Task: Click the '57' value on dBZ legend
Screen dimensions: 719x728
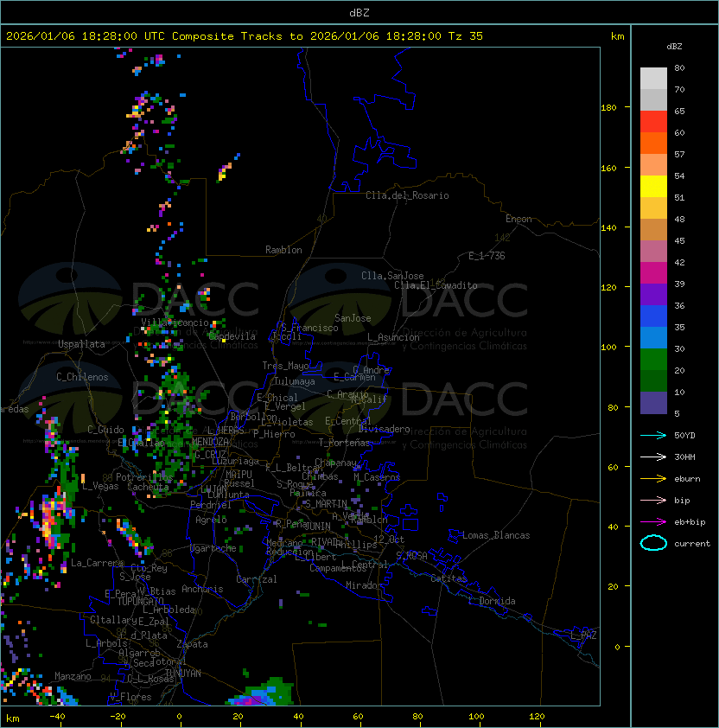Action: click(679, 154)
